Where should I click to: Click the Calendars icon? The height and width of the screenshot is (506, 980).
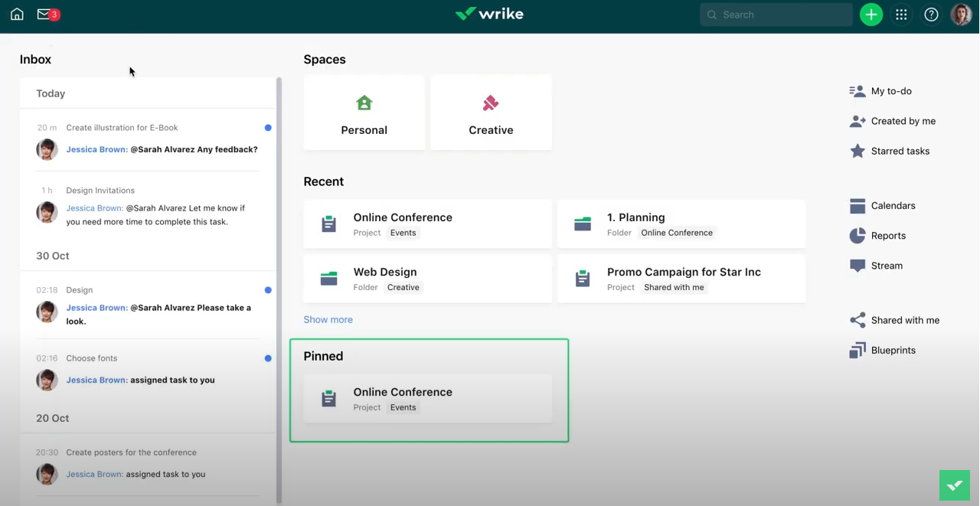click(857, 206)
